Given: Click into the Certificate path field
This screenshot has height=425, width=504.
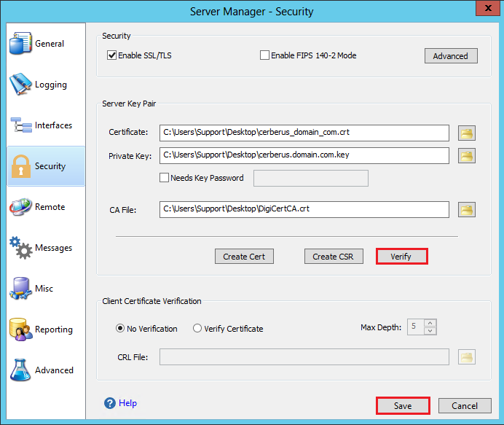Looking at the screenshot, I should point(304,133).
